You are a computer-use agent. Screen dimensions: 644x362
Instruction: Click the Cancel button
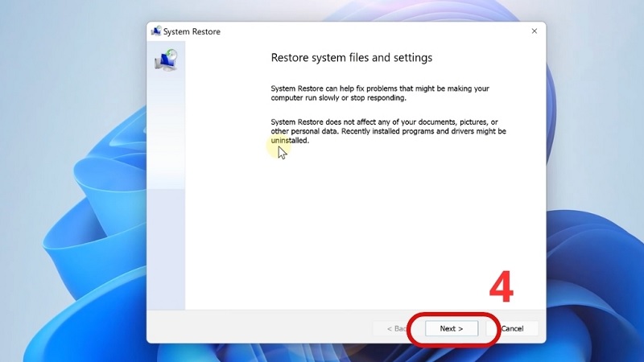512,328
